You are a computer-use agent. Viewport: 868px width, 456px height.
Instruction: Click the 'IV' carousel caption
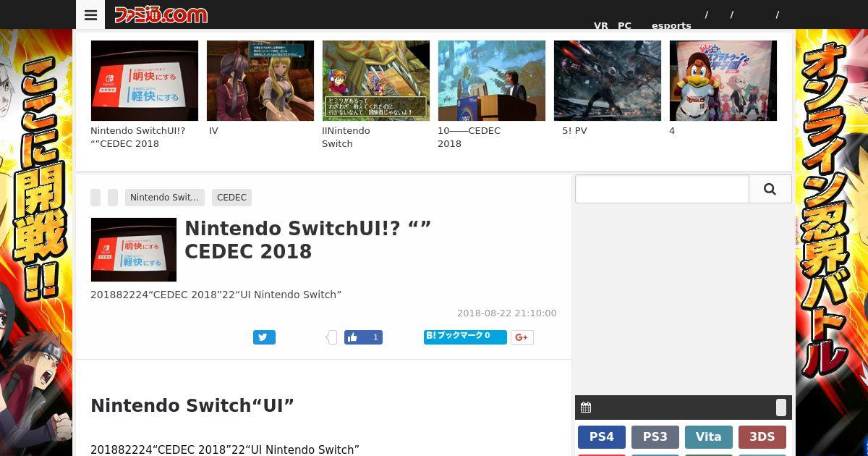point(213,131)
